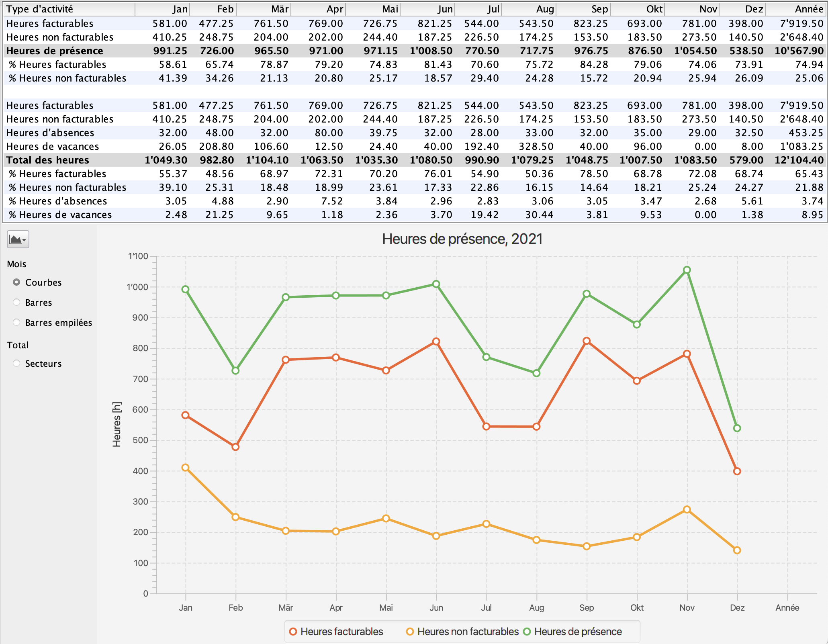The width and height of the screenshot is (828, 644).
Task: Click the Type d'activité column header
Action: [x=69, y=9]
